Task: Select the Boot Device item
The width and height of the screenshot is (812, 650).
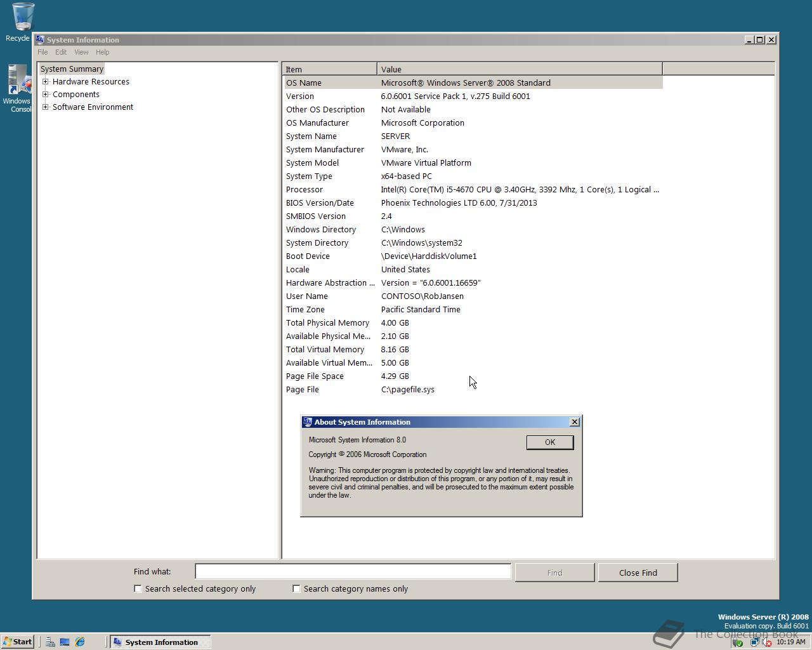Action: (x=308, y=256)
